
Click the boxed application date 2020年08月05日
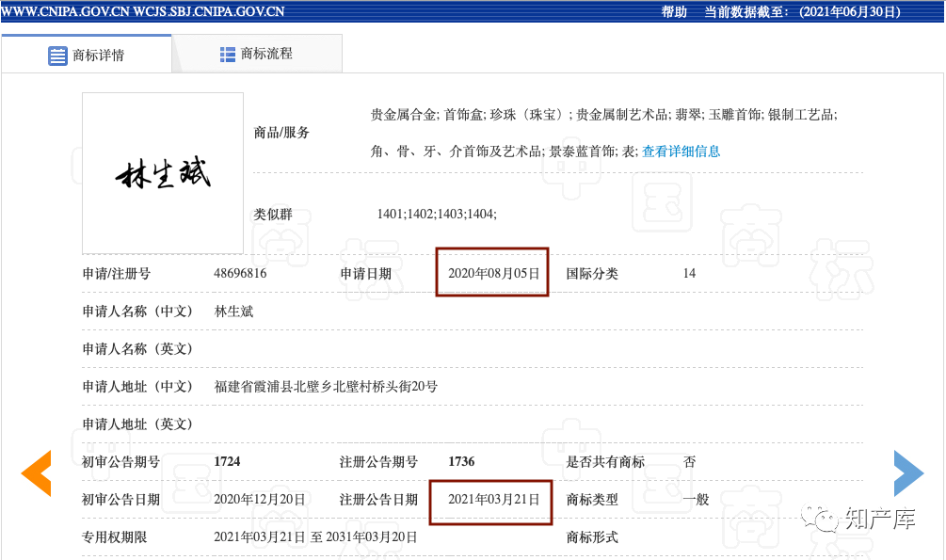point(493,274)
